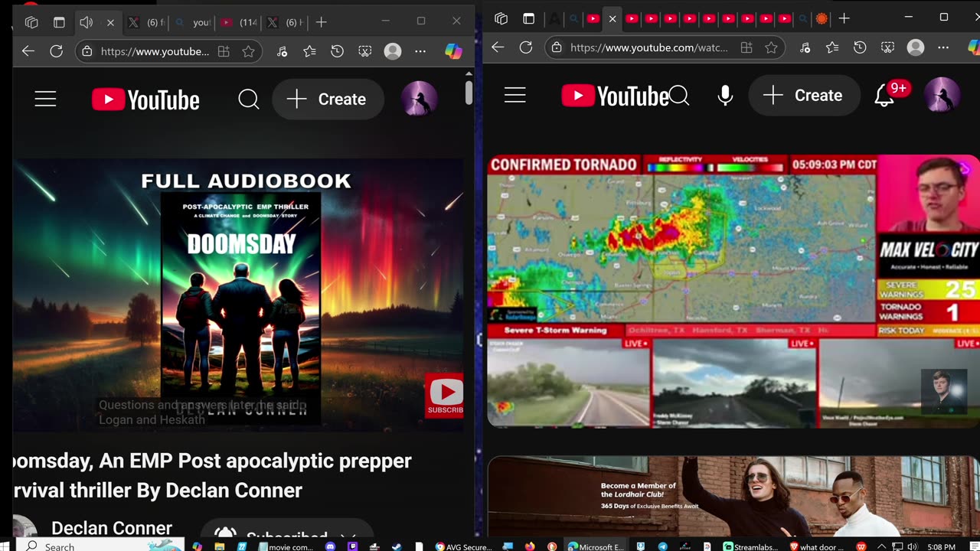Click the Doomsday video title text
980x551 pixels.
tap(212, 475)
